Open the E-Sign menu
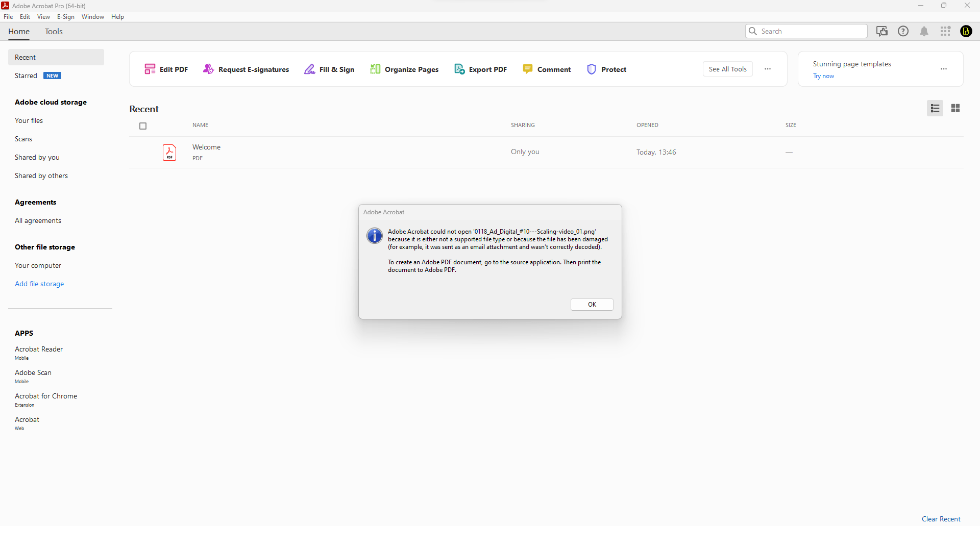Image resolution: width=980 pixels, height=551 pixels. (66, 17)
